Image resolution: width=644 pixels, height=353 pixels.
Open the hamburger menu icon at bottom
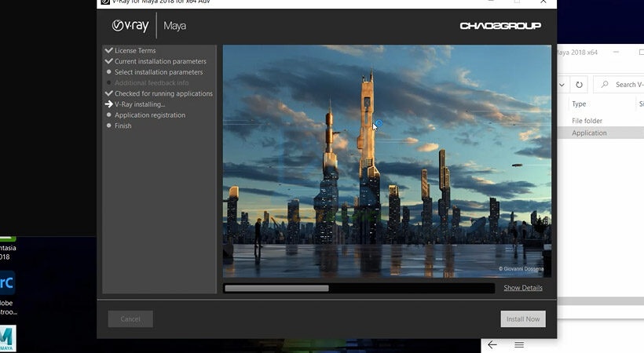point(519,344)
